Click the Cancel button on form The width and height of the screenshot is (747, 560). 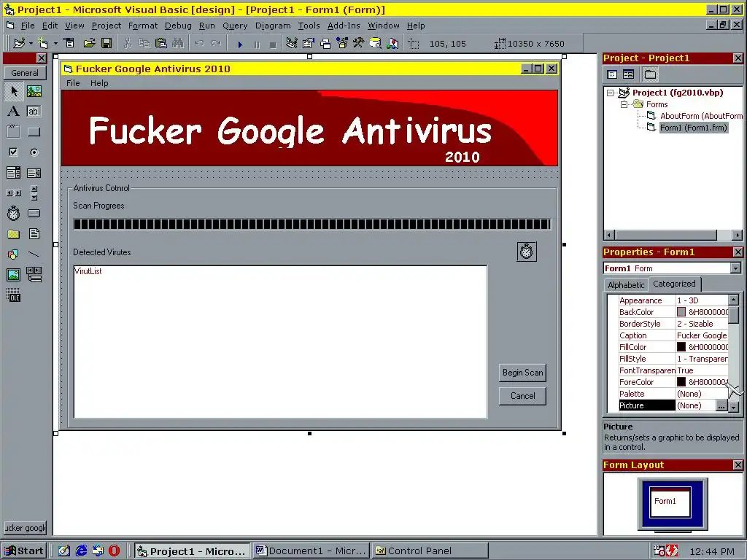pyautogui.click(x=522, y=396)
